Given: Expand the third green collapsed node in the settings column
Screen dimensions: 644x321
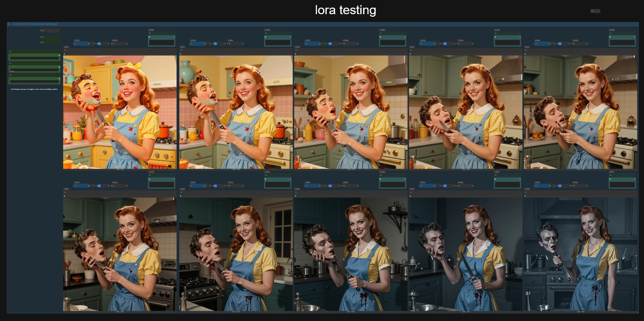Looking at the screenshot, I should coord(52,42).
